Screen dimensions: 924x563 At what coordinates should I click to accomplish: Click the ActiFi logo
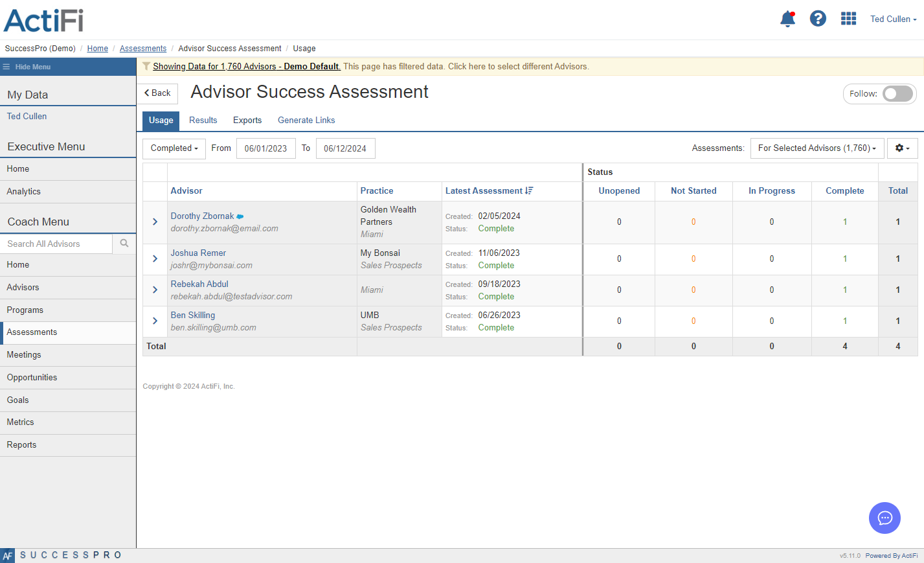(x=44, y=20)
